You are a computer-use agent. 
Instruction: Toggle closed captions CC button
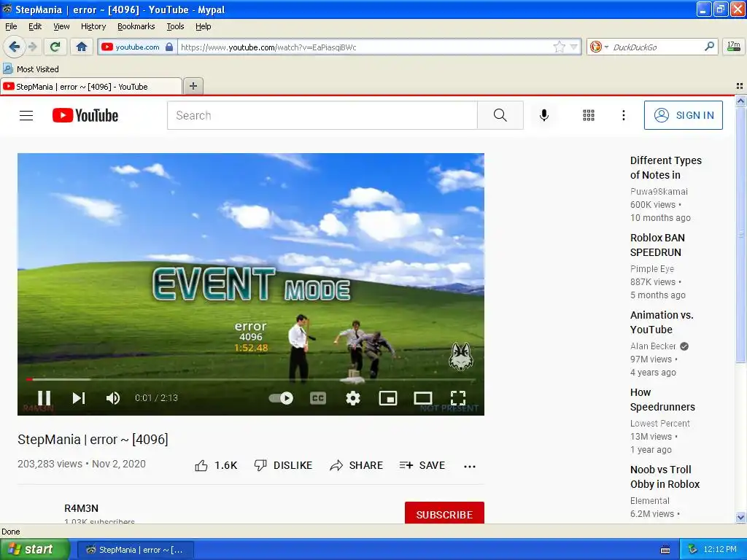click(318, 397)
